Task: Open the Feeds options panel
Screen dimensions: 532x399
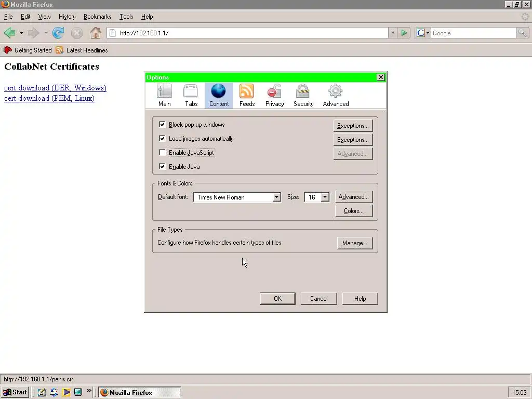Action: point(247,96)
